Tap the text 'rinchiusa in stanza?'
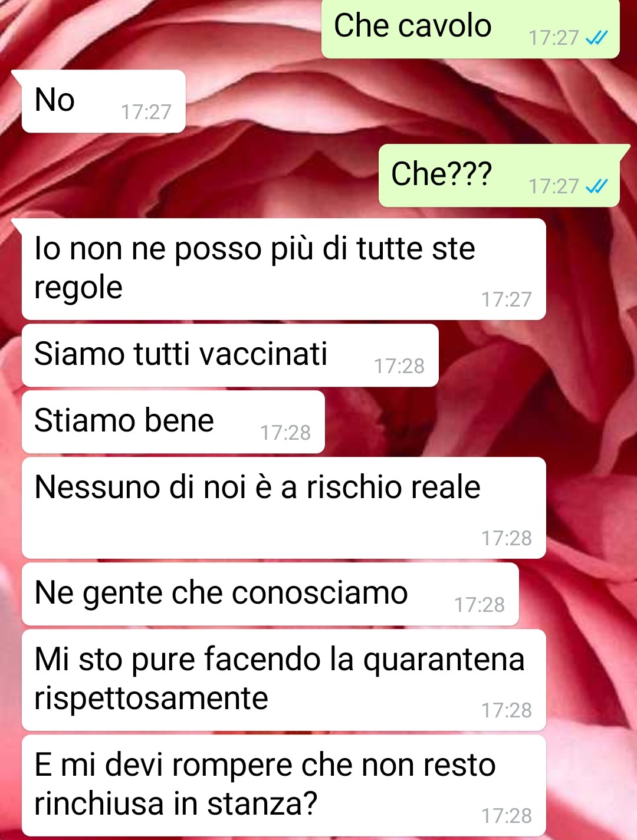The width and height of the screenshot is (637, 840). tap(176, 804)
